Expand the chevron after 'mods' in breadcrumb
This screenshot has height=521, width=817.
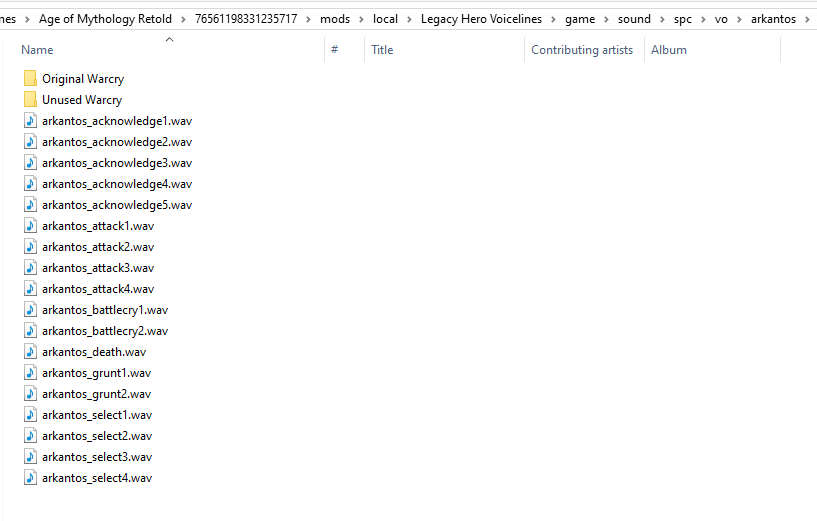[x=363, y=19]
